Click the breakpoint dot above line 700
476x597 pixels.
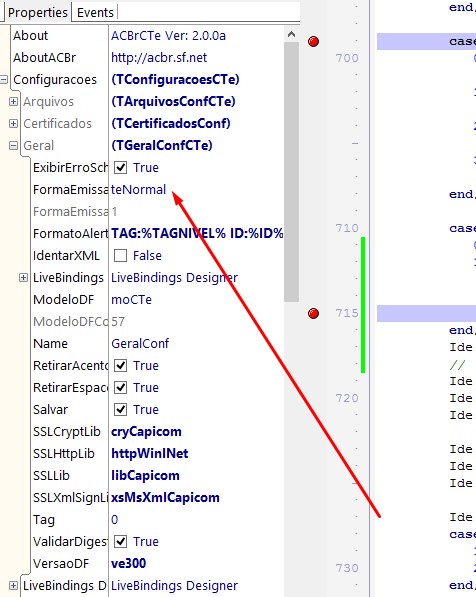coord(313,42)
